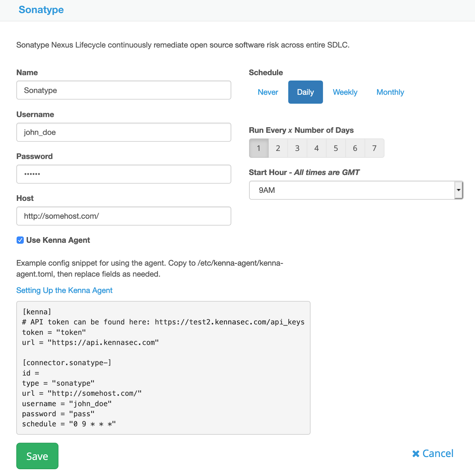Open the Start Hour dropdown showing 9AM

click(356, 190)
